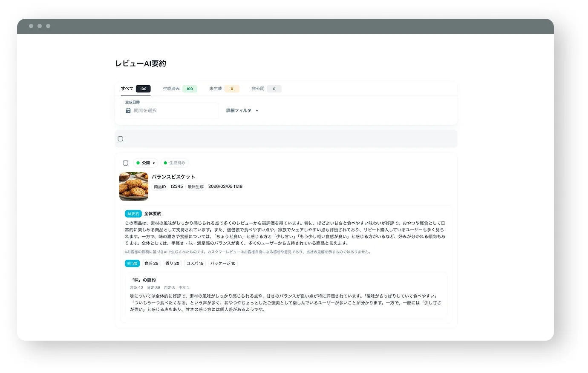The height and width of the screenshot is (373, 588).
Task: Expand the 詳細フィルタ dropdown
Action: point(242,110)
